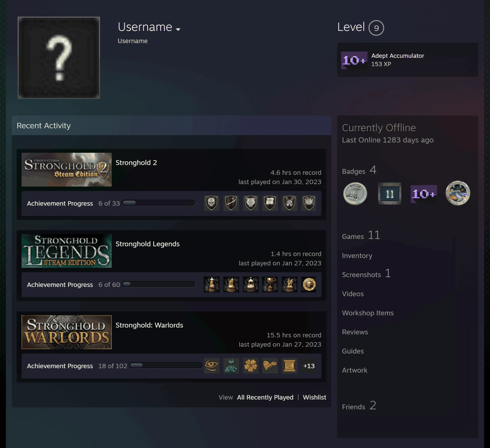Viewport: 490px width, 448px height.
Task: Click the golden trophy cup achievement icon
Action: (x=270, y=284)
